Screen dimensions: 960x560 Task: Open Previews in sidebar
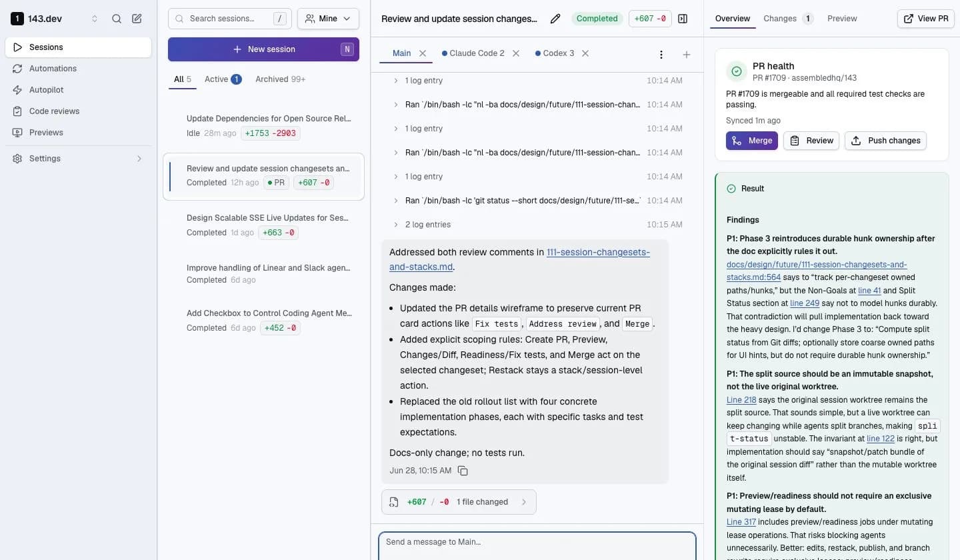78,133
